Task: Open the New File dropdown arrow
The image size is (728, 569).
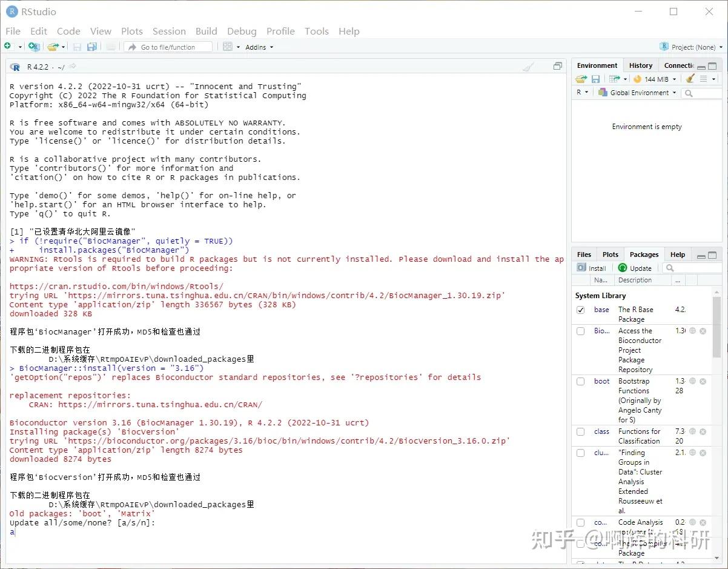Action: click(19, 47)
